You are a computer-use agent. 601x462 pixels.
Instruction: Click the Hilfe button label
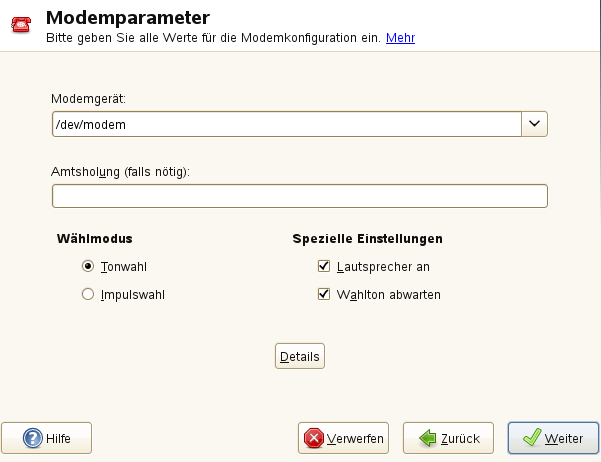tap(58, 438)
